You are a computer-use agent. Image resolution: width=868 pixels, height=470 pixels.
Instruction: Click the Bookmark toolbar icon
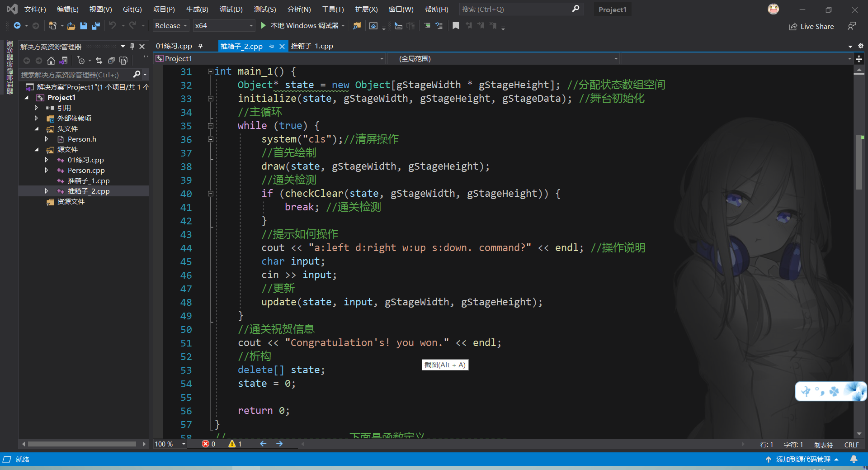click(456, 26)
